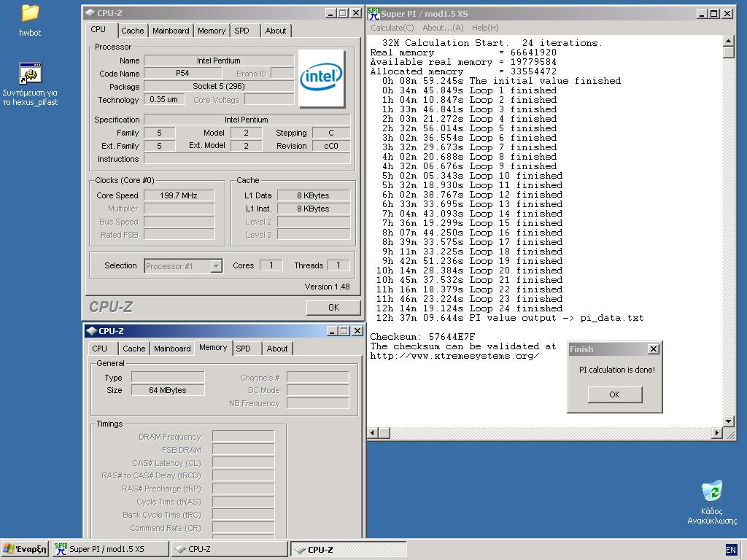This screenshot has width=747, height=560.
Task: Switch to Cache tab in bottom CPU-Z
Action: point(134,349)
